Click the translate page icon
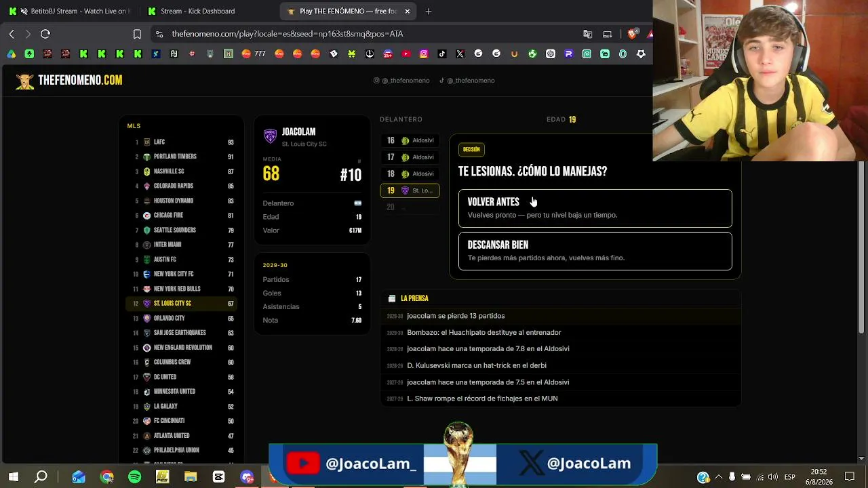This screenshot has height=488, width=868. point(588,34)
